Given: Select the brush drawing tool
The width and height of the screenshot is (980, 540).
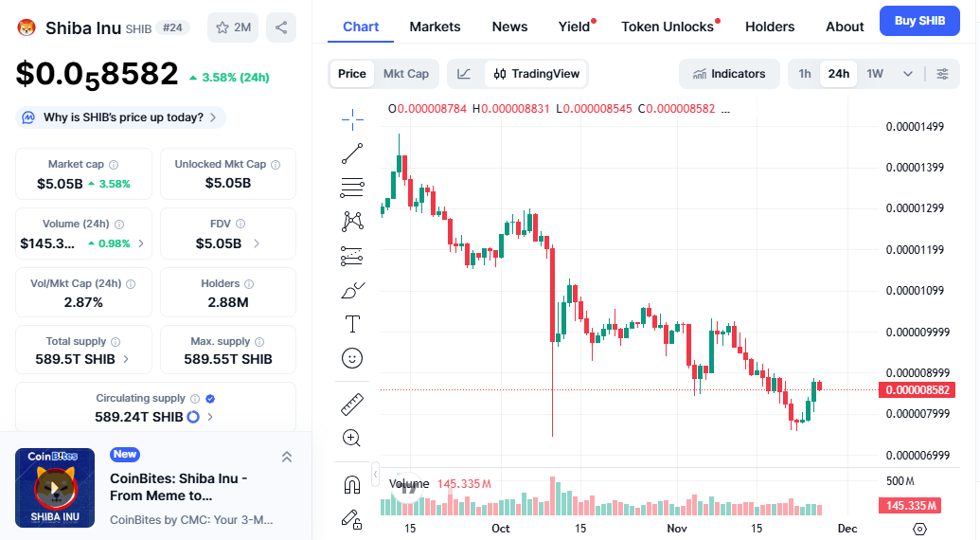Looking at the screenshot, I should click(x=352, y=291).
